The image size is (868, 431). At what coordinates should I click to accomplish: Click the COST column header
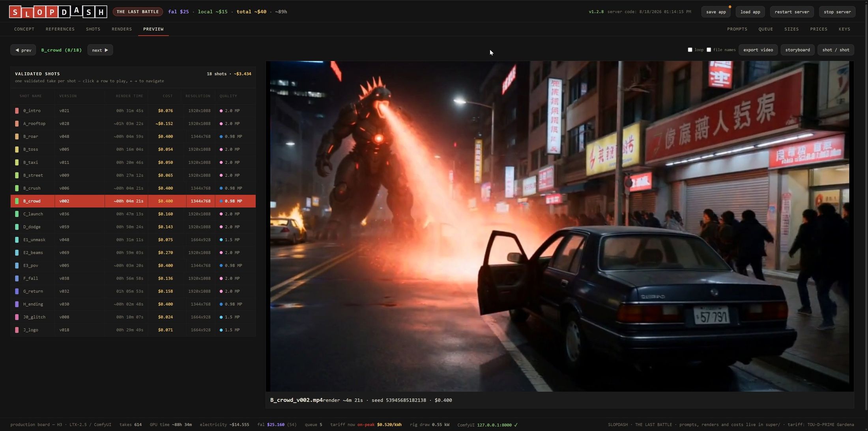(168, 96)
